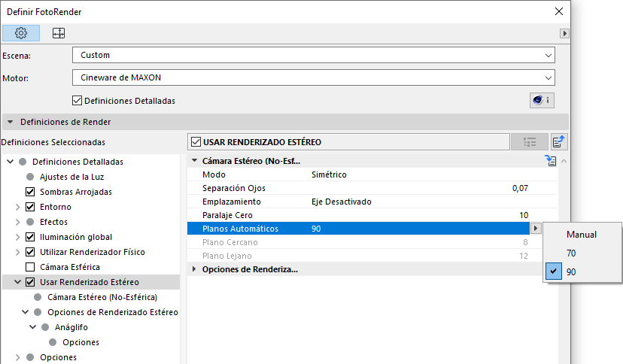Click Emplazamiento value Eje Desactivado
This screenshot has height=364, width=623.
click(x=342, y=202)
